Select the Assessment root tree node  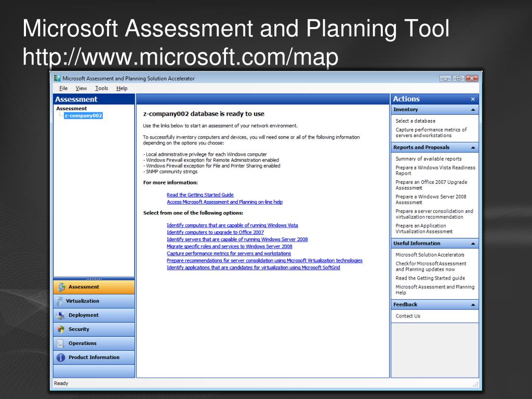72,109
